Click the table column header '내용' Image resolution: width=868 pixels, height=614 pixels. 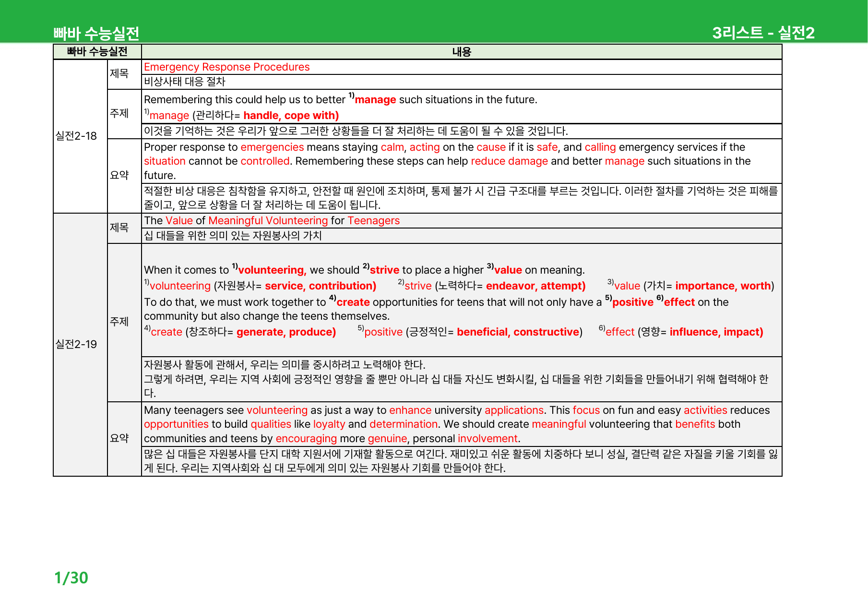(462, 52)
